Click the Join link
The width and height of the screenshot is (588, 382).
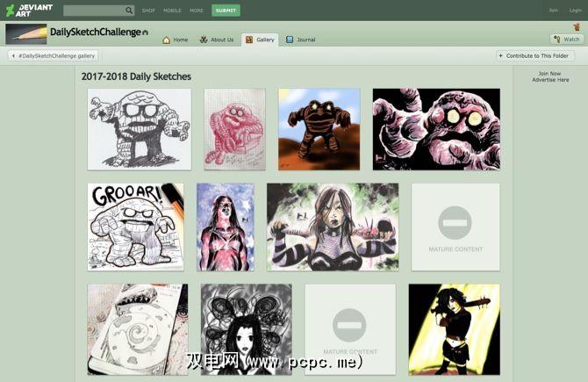[x=554, y=11]
